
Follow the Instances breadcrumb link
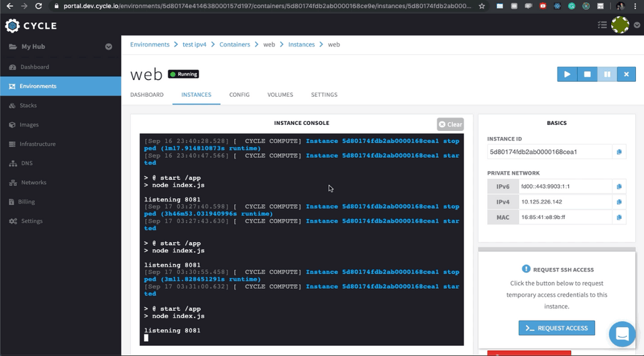(301, 44)
